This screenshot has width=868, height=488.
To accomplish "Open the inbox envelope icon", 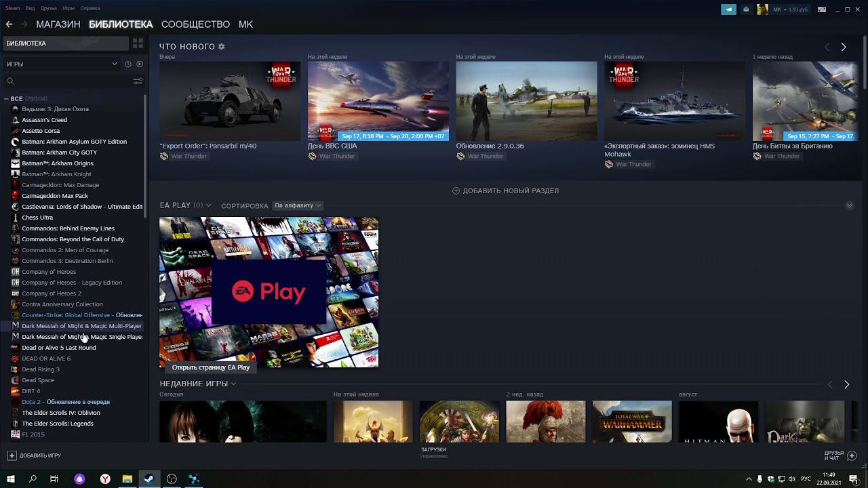I will point(746,9).
